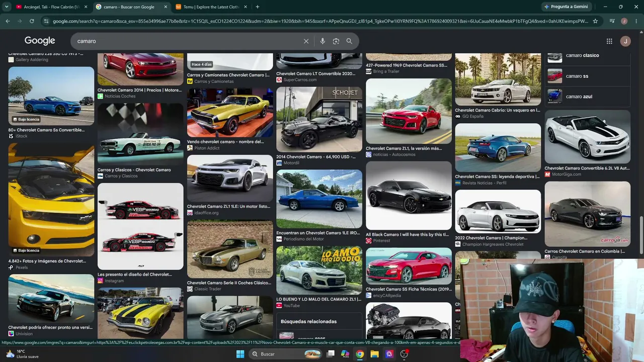This screenshot has height=362, width=644.
Task: Select the camaro clasico suggestion
Action: 587,56
